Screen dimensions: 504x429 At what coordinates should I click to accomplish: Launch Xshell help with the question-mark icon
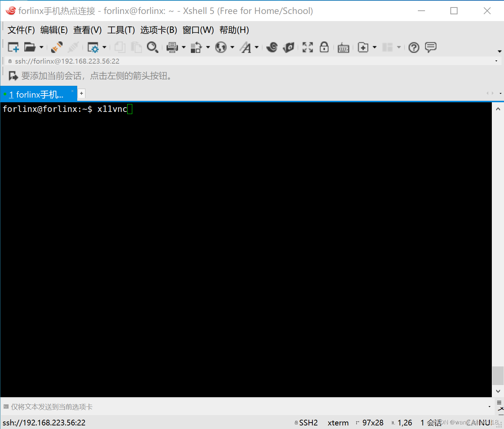tap(414, 47)
